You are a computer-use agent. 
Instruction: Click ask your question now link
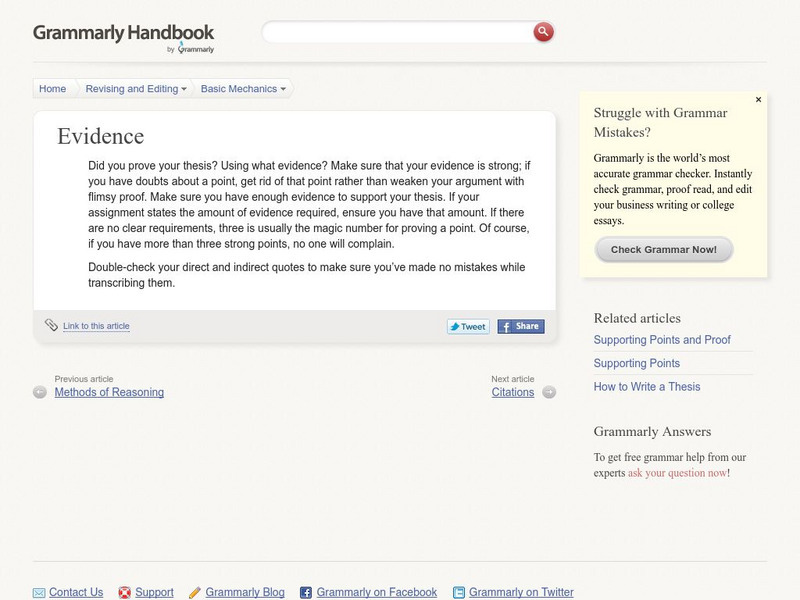click(677, 473)
